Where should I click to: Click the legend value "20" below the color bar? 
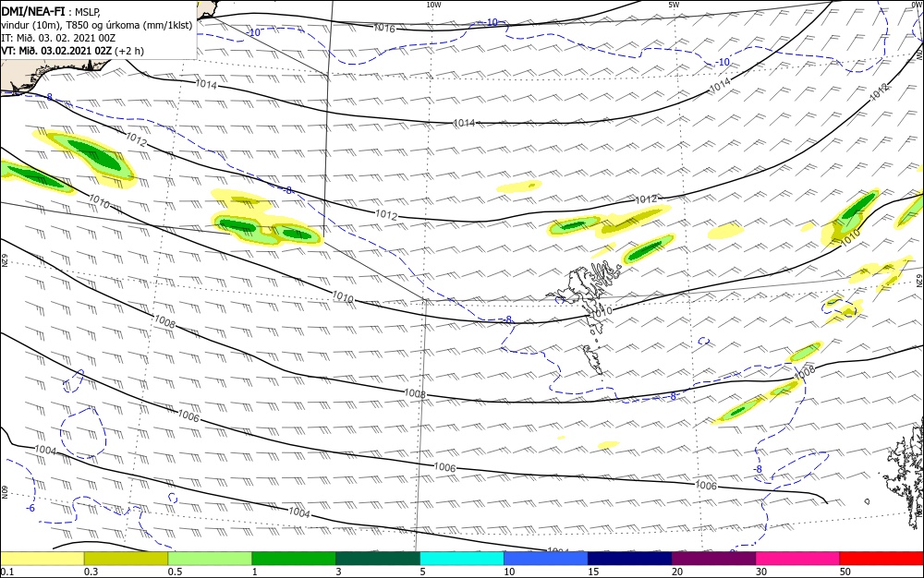[x=677, y=572]
